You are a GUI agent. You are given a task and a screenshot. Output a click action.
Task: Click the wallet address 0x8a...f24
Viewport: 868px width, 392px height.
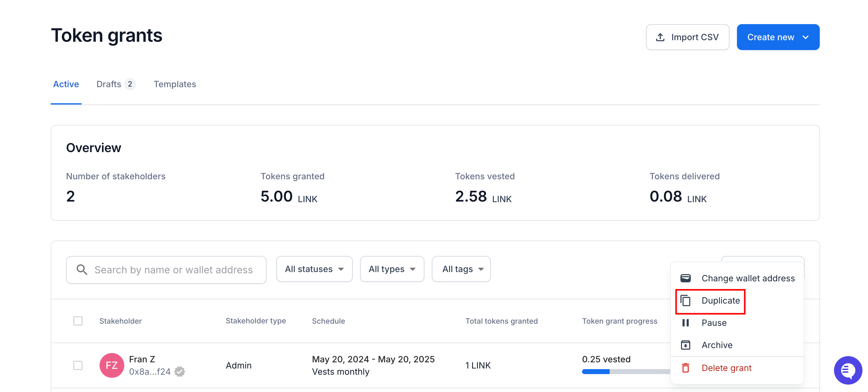(150, 371)
